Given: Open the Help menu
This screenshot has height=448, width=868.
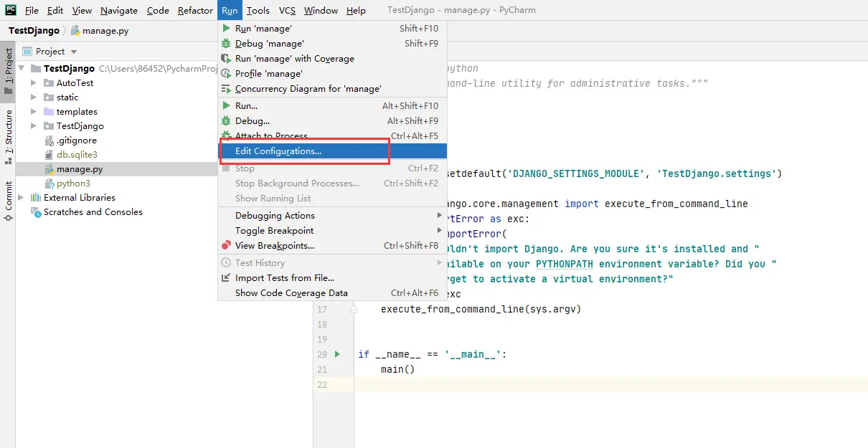Looking at the screenshot, I should pyautogui.click(x=356, y=10).
